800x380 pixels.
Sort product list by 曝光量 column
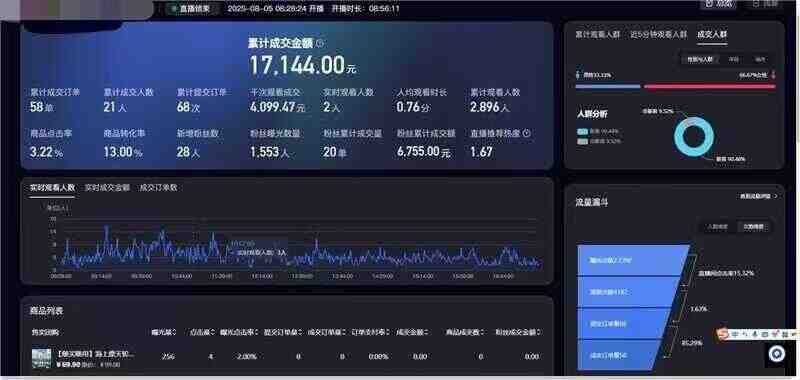pos(164,332)
